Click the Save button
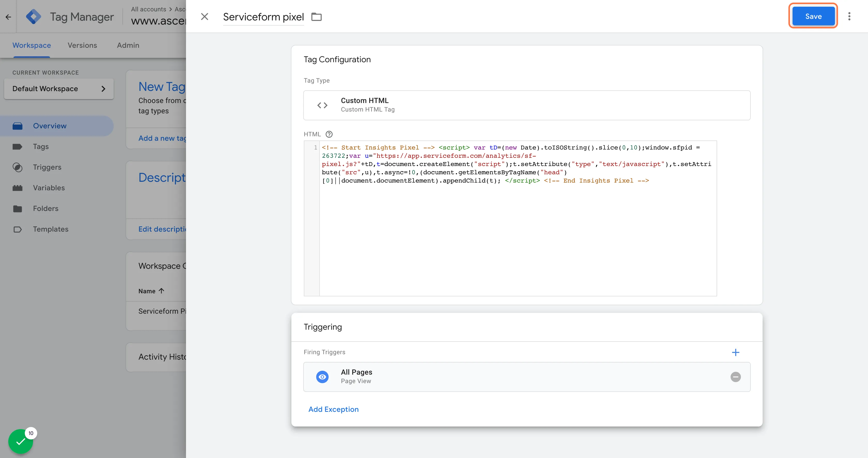The height and width of the screenshot is (458, 868). 813,16
